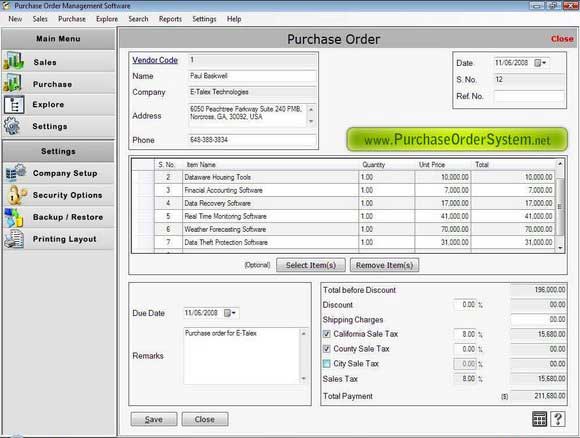Open the Settings gear icon in Main Menu
The width and height of the screenshot is (580, 438).
(x=13, y=126)
